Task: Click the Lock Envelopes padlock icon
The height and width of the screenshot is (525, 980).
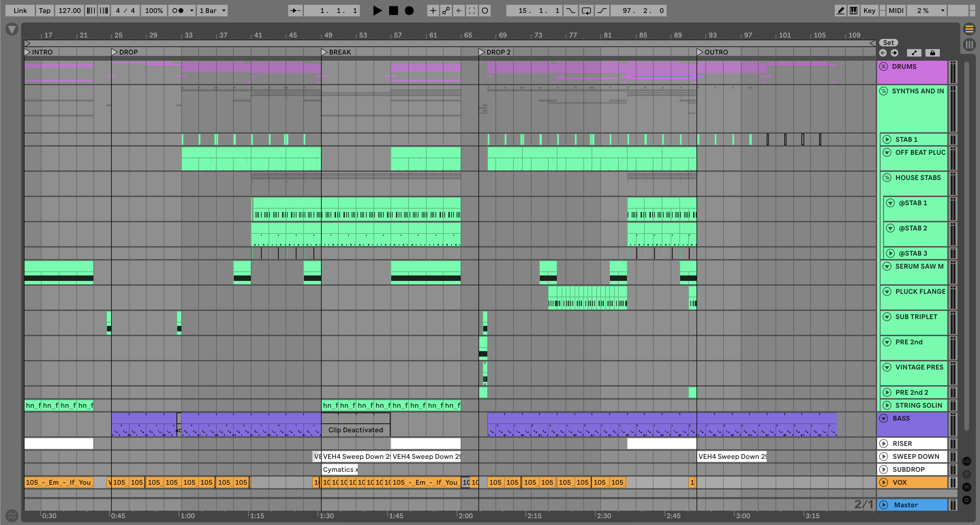Action: 932,53
